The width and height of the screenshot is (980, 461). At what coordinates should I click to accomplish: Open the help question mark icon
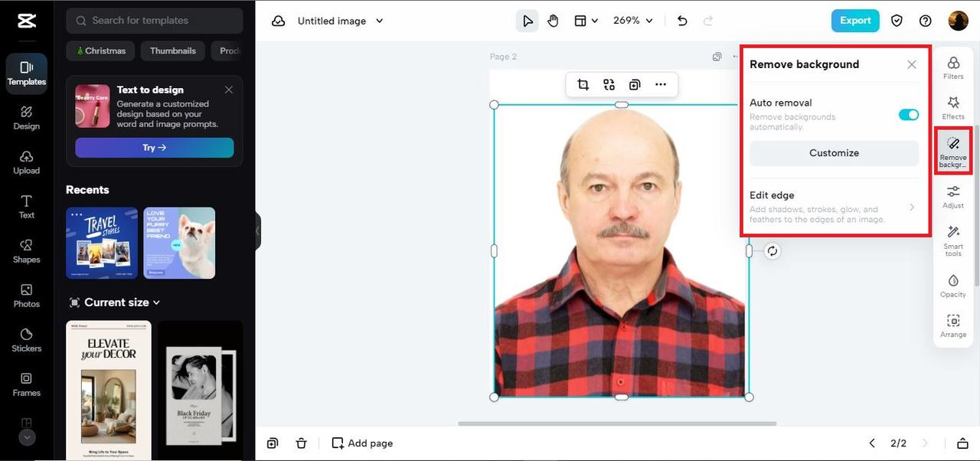point(926,21)
